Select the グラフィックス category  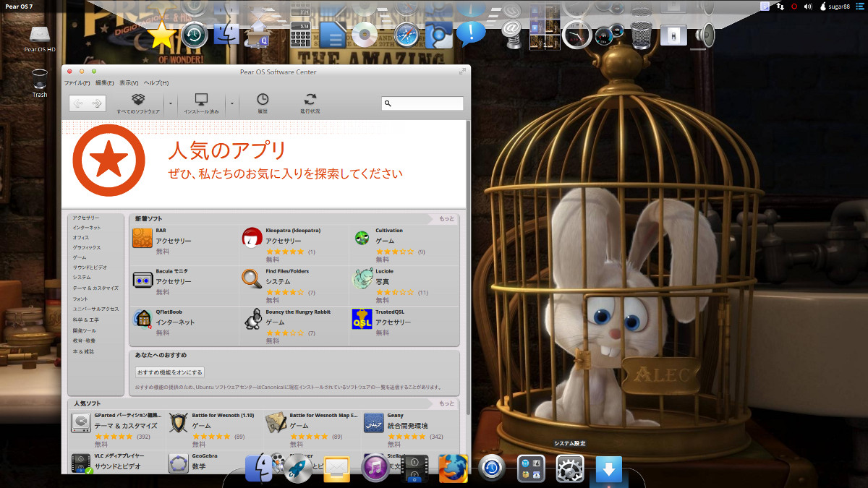pos(87,248)
